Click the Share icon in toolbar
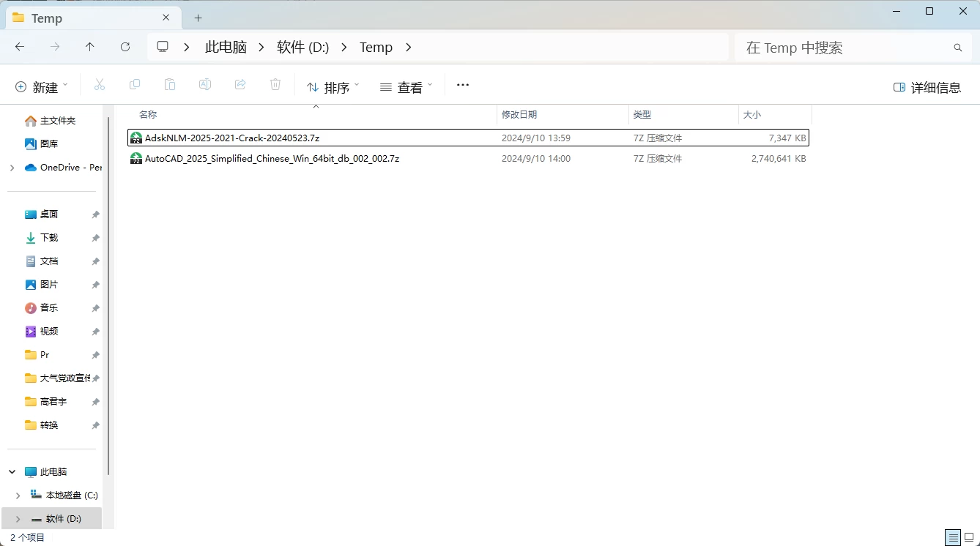The width and height of the screenshot is (980, 546). (x=240, y=86)
